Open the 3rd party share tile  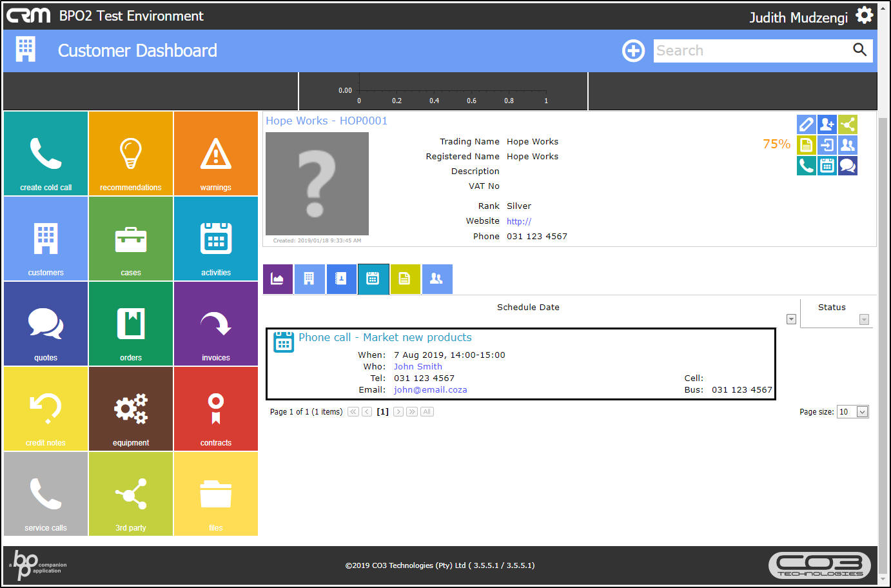point(131,494)
